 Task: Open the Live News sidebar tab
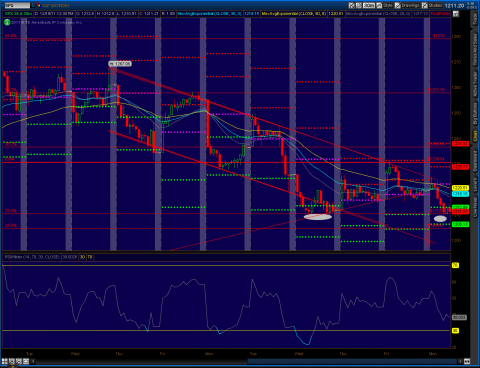point(475,207)
